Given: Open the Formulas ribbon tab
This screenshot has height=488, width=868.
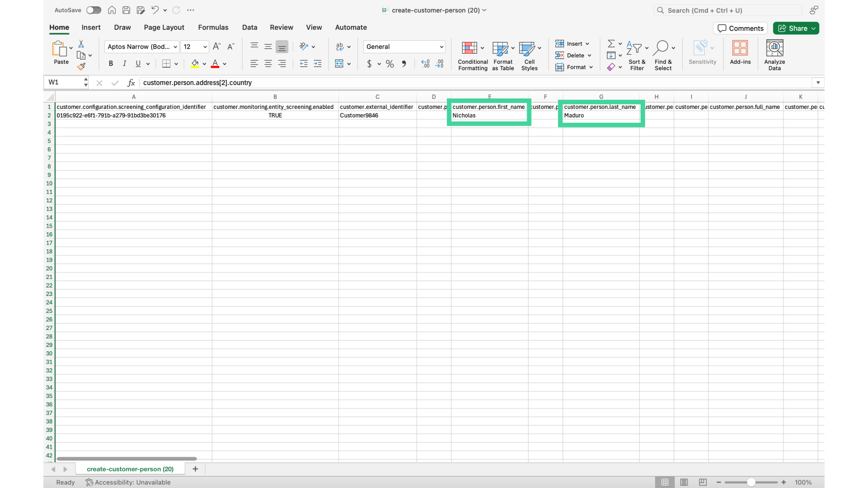Looking at the screenshot, I should 213,27.
